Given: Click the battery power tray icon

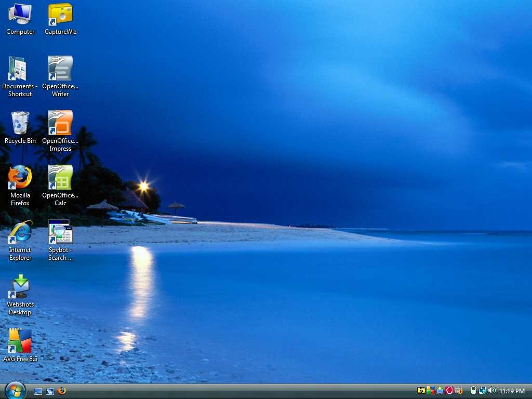Looking at the screenshot, I should 473,391.
